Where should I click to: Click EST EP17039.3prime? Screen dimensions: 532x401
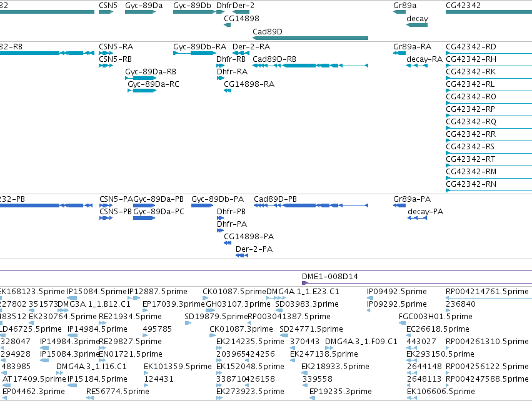coord(174,304)
